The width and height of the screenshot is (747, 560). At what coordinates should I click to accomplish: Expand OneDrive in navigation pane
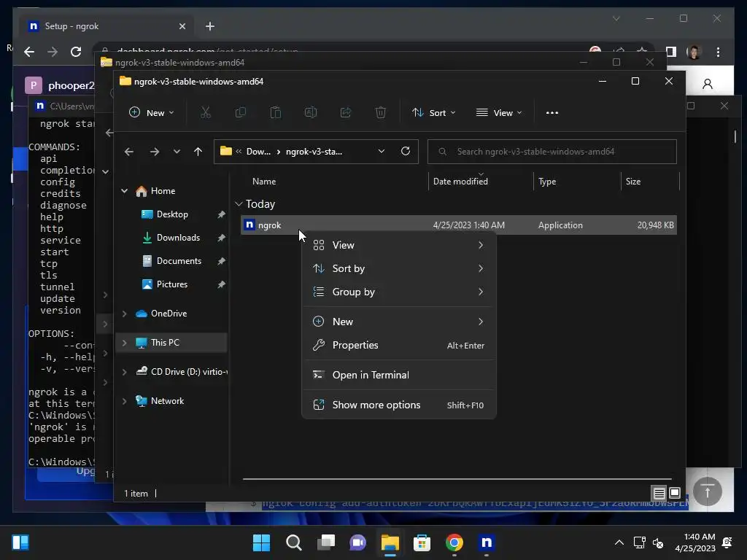tap(124, 314)
